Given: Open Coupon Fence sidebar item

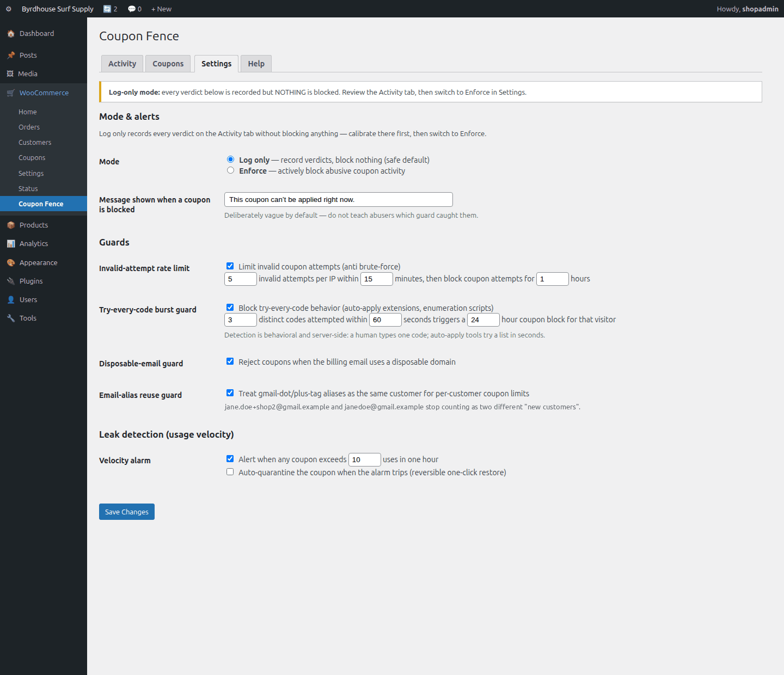Looking at the screenshot, I should [x=44, y=204].
